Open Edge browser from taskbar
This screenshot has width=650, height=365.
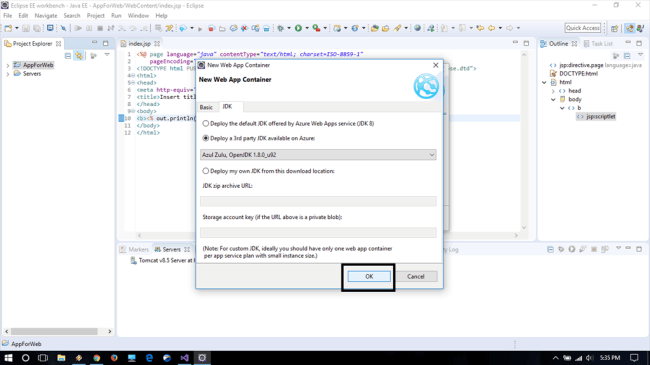tap(149, 358)
